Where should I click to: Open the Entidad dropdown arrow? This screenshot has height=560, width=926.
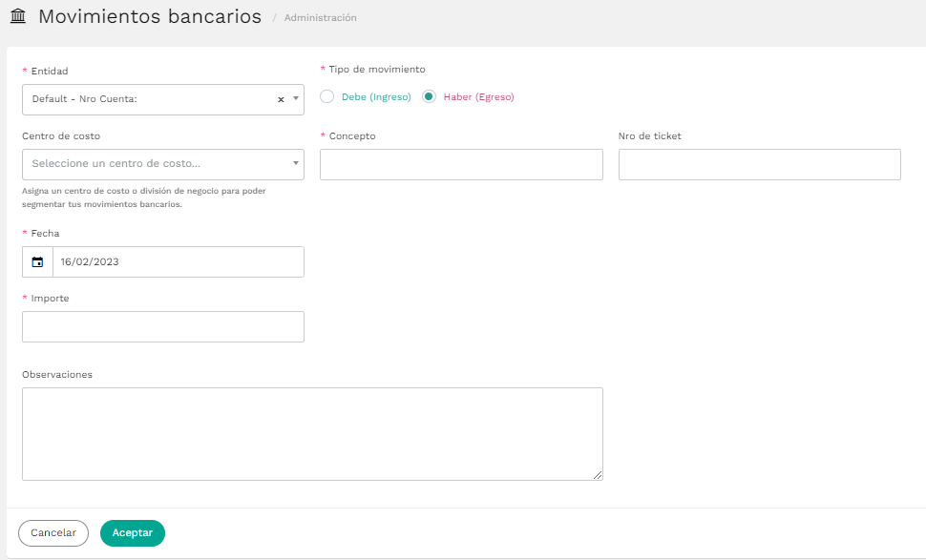[x=296, y=98]
